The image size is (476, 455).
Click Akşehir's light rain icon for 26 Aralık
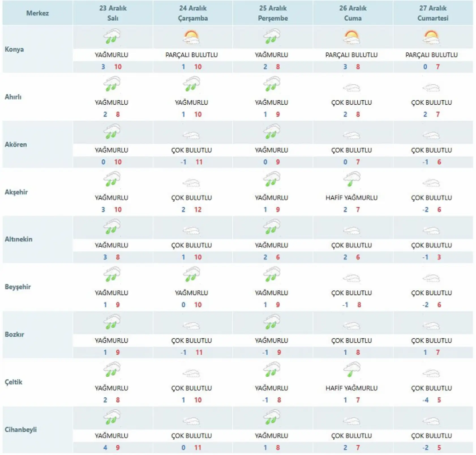point(351,179)
